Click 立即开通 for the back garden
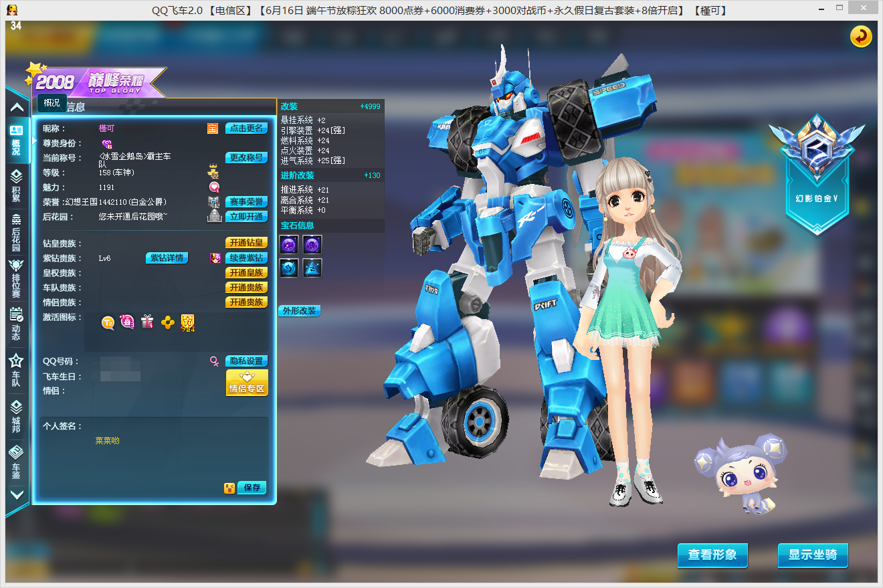Screen dimensions: 883x588 coord(247,217)
